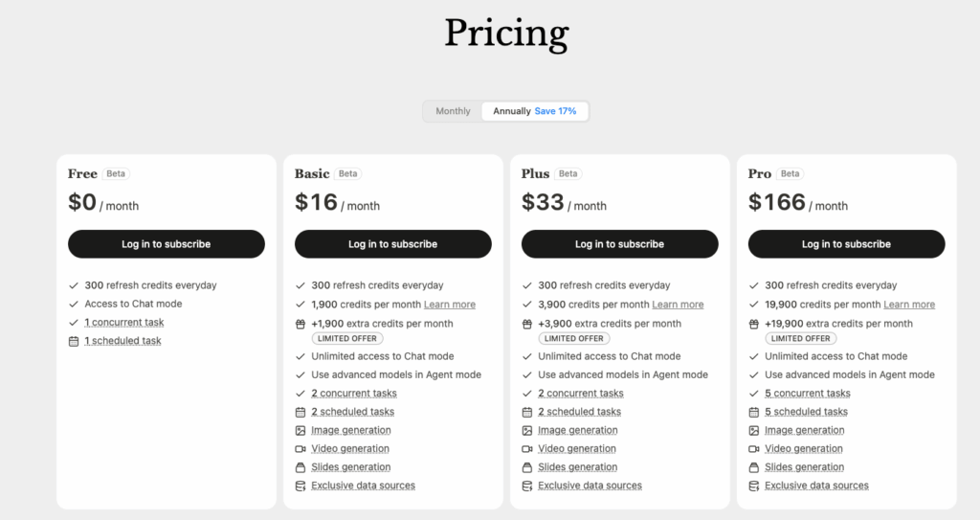Click the gift icon beside Basic extra credits
Viewport: 980px width, 520px height.
pos(301,324)
